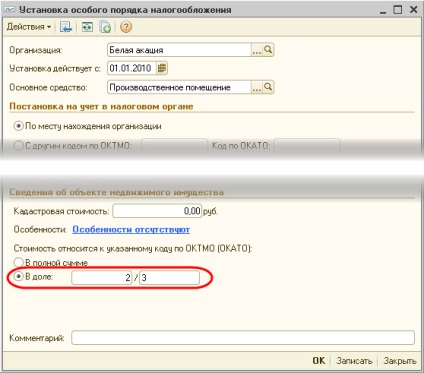424x373 pixels.
Task: Click the Закрыть button at the bottom
Action: [400, 361]
